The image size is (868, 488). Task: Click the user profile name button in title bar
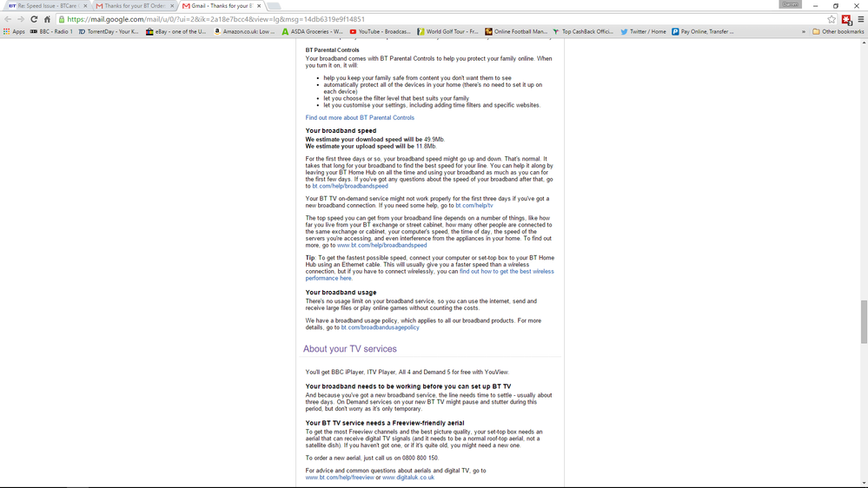(x=790, y=4)
